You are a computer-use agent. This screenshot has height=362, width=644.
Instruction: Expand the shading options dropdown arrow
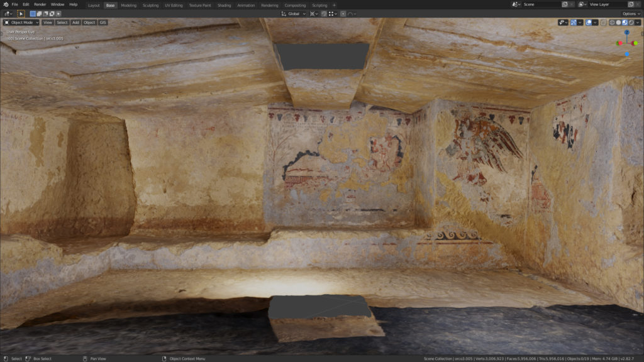click(638, 23)
